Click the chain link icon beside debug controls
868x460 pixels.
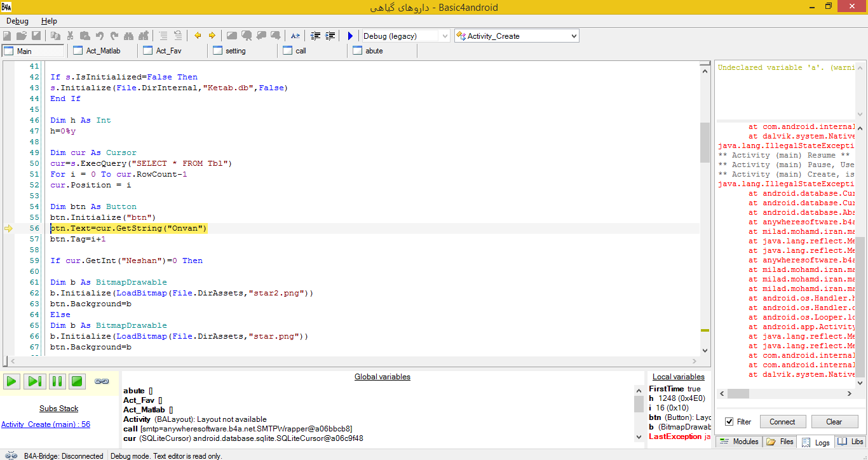tap(102, 381)
